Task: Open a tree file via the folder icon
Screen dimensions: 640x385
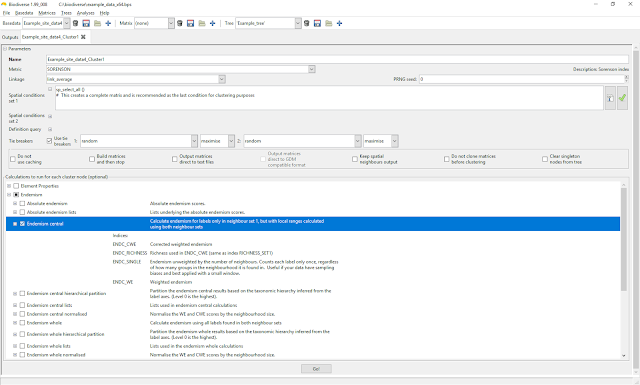Action: 329,23
